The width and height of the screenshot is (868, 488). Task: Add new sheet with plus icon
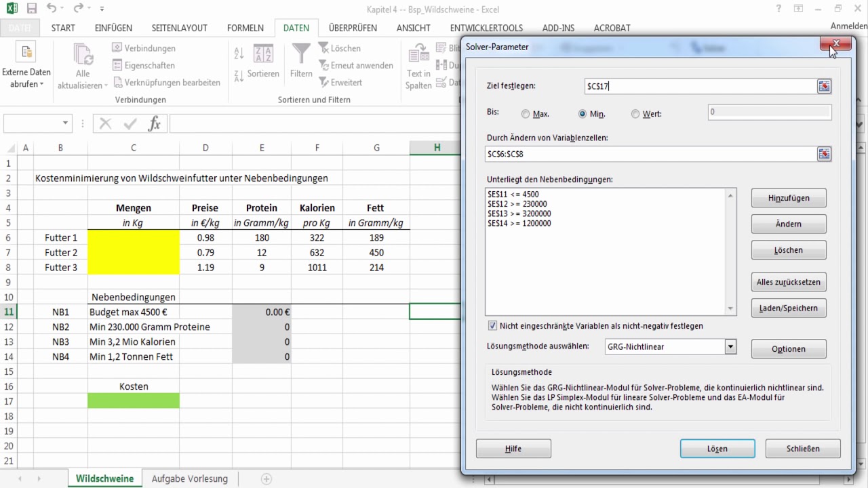[267, 479]
